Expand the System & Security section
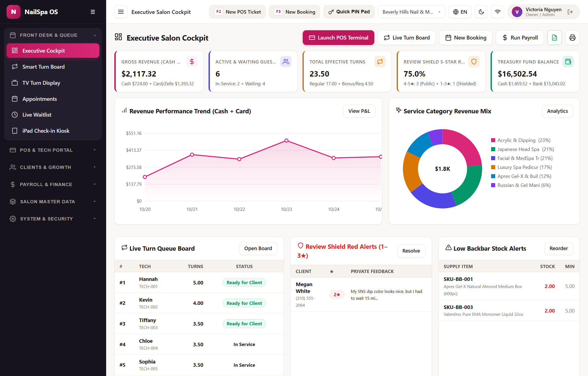 point(53,219)
